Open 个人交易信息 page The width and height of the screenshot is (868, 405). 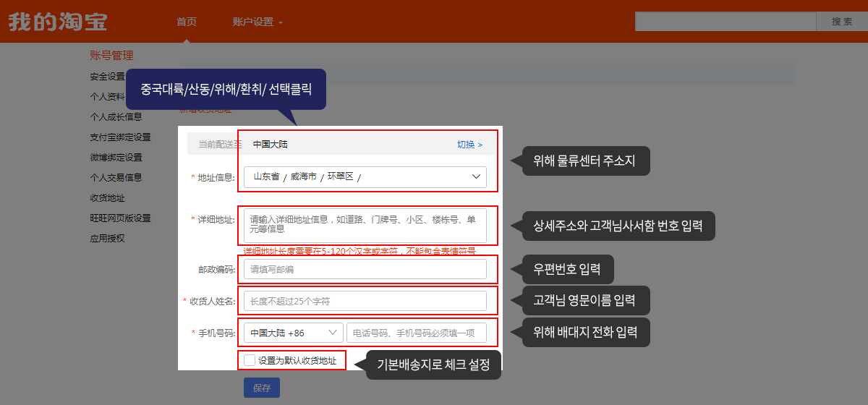click(x=116, y=177)
